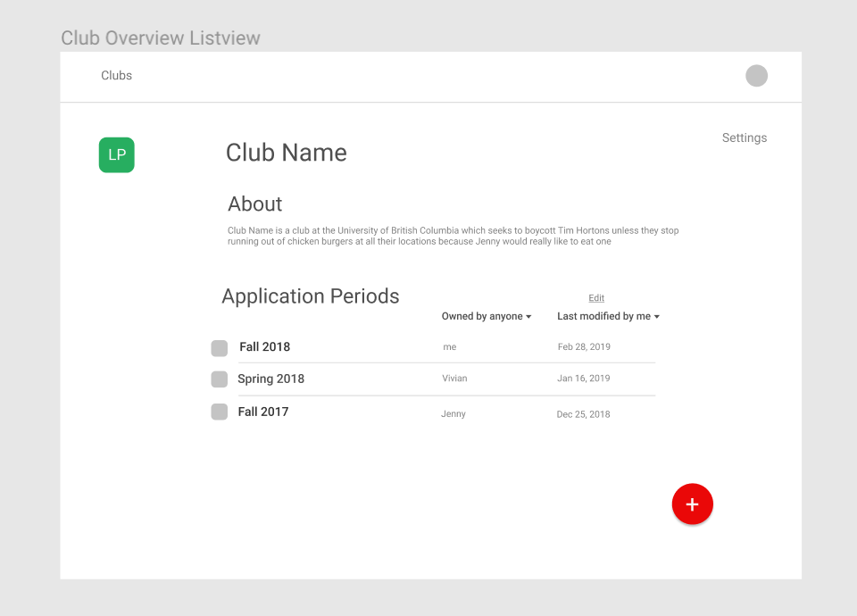Screen dimensions: 857x616
Task: Click the Club Overview Listview title
Action: pos(161,37)
